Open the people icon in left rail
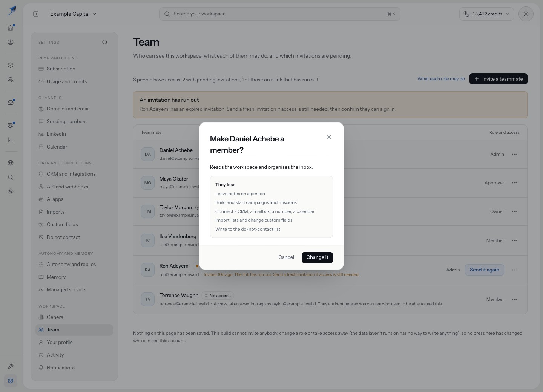This screenshot has height=392, width=543. (x=11, y=80)
